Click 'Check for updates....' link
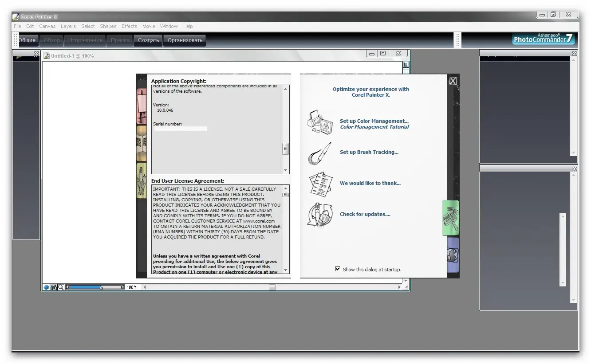The height and width of the screenshot is (364, 591). (x=365, y=214)
